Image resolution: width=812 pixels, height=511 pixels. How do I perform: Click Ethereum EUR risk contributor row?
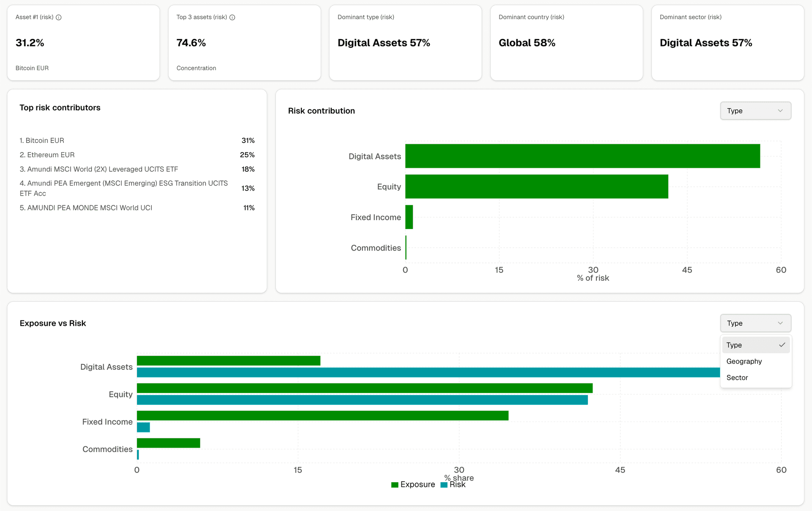coord(50,155)
